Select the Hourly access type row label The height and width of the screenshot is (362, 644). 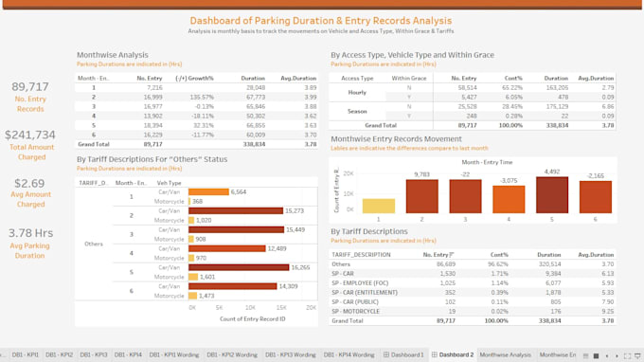pyautogui.click(x=357, y=93)
